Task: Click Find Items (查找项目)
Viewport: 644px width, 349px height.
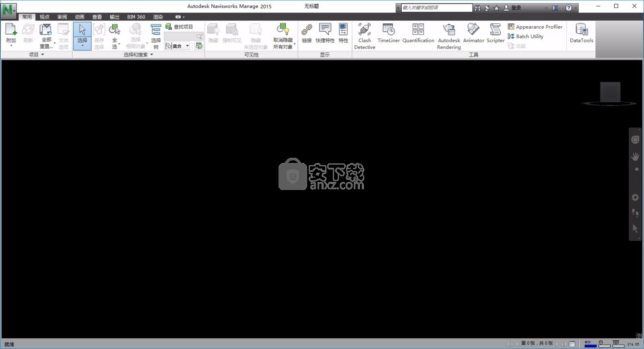Action: coord(180,27)
